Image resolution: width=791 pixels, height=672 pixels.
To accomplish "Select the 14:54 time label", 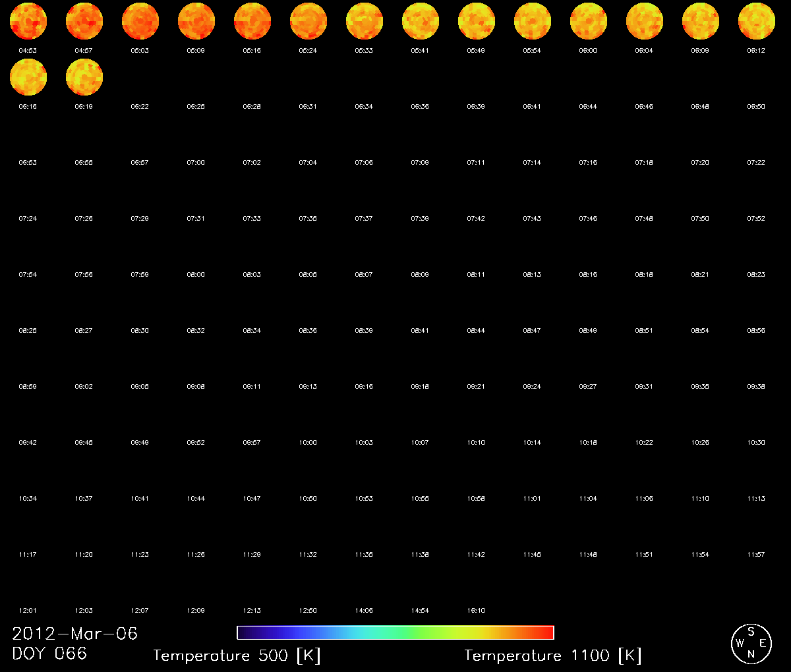I will coord(420,611).
